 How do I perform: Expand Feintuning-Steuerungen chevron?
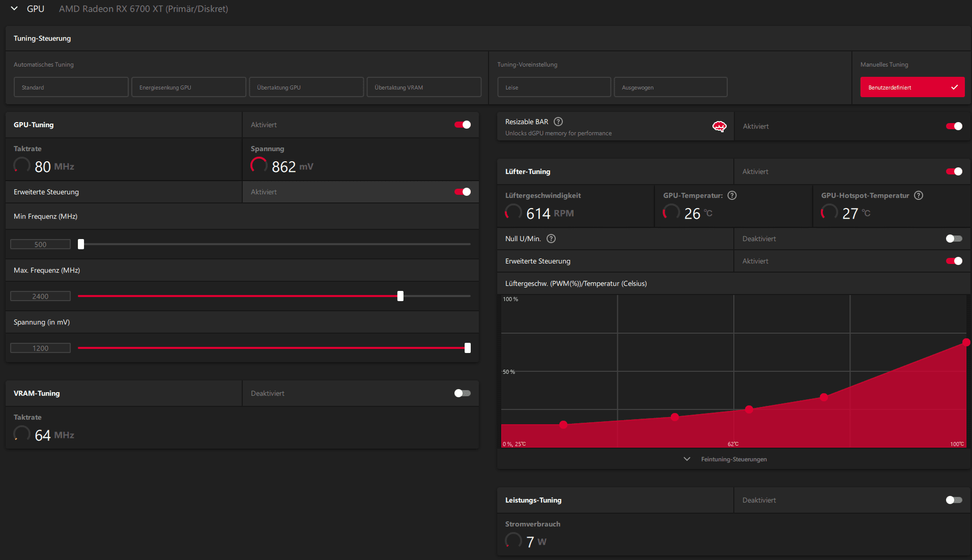point(687,459)
